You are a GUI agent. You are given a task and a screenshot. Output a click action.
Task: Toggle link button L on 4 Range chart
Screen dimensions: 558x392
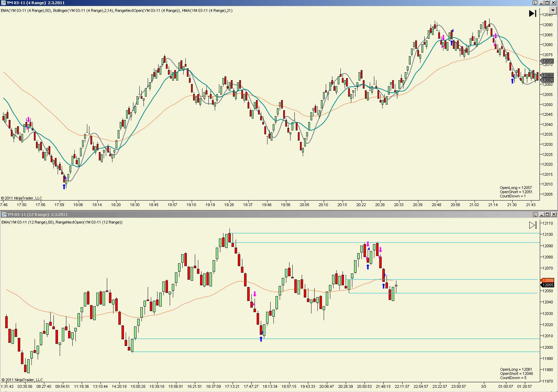pos(535,3)
